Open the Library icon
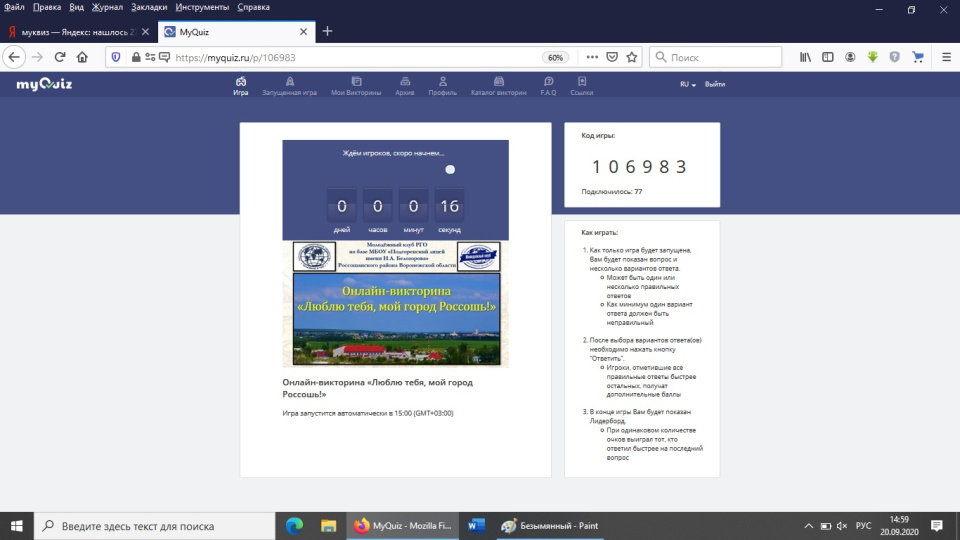 [x=805, y=57]
